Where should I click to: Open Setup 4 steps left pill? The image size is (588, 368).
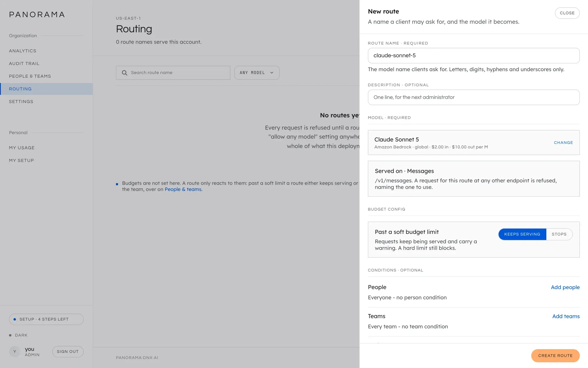[46, 319]
